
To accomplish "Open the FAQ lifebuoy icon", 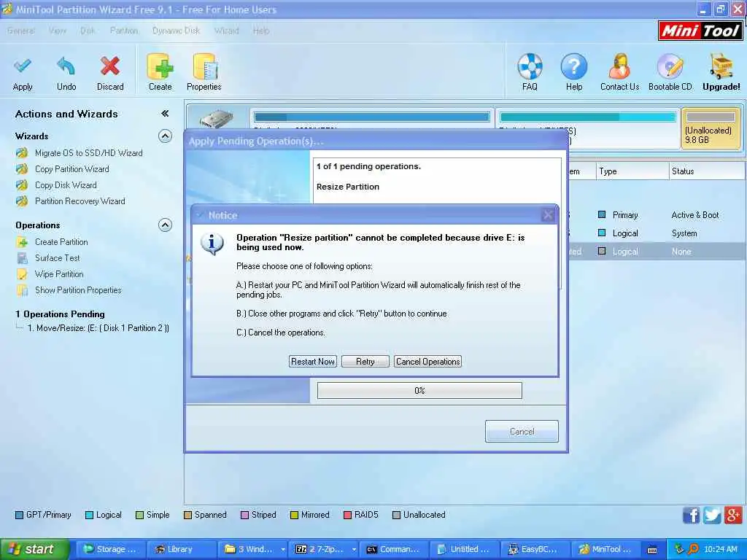I will [530, 66].
